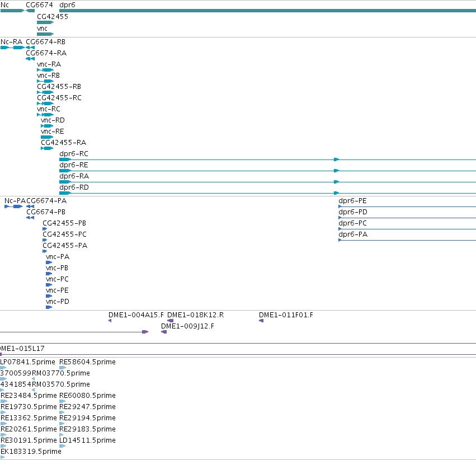
Task: Click the DME1-018K12.R feature
Action: [170, 321]
